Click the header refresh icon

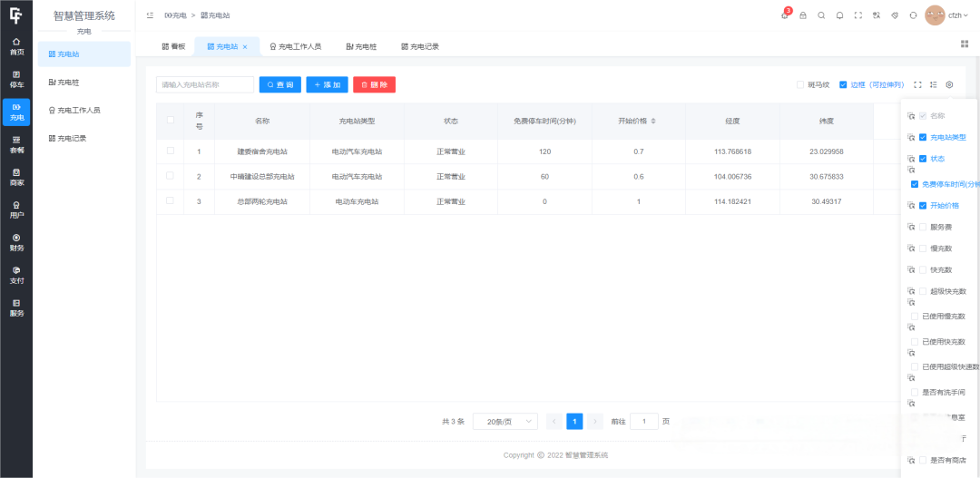pos(913,15)
